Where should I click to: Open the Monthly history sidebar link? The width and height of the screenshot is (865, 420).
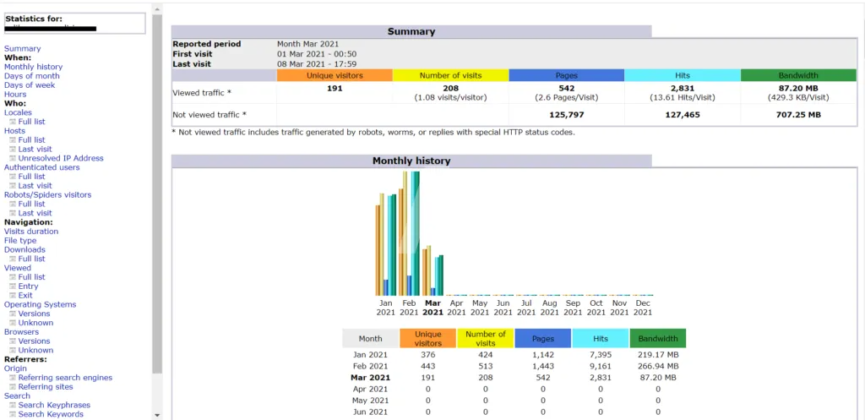(x=33, y=67)
